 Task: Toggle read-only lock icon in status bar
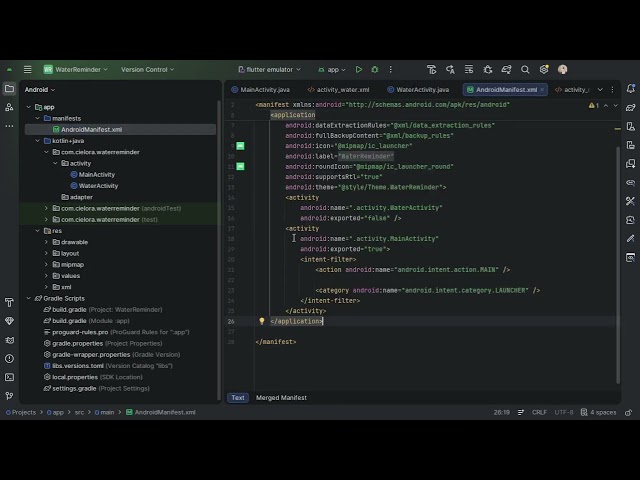[x=629, y=412]
